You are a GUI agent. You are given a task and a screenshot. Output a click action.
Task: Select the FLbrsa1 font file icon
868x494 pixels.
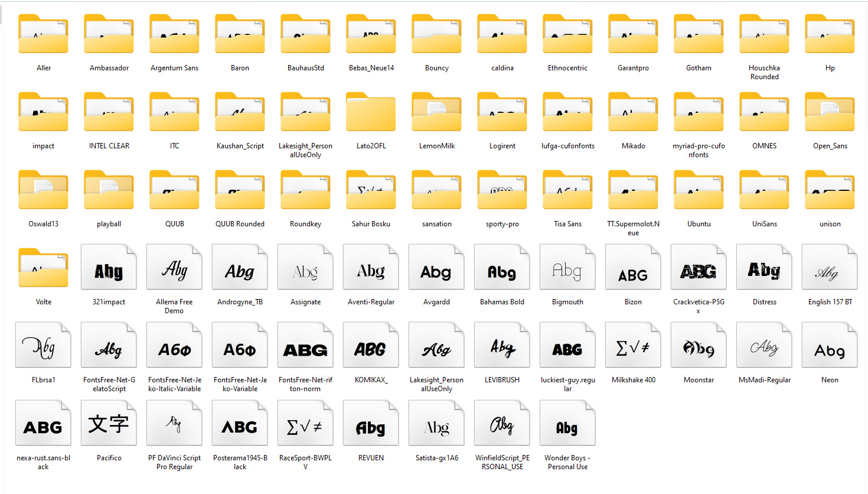[43, 345]
